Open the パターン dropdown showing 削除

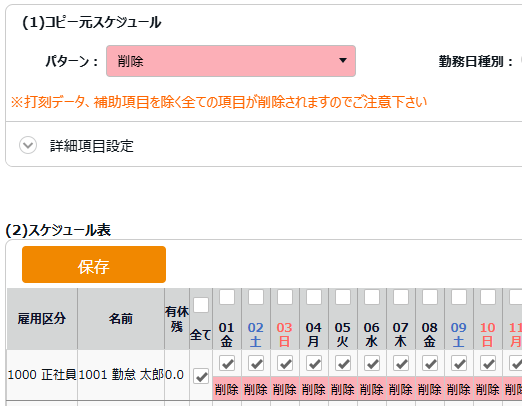tap(231, 61)
